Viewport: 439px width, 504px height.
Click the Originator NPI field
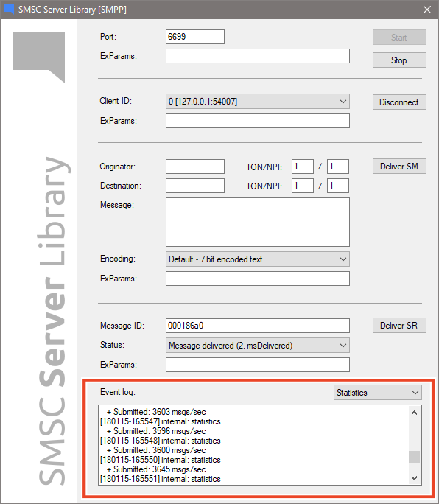338,167
